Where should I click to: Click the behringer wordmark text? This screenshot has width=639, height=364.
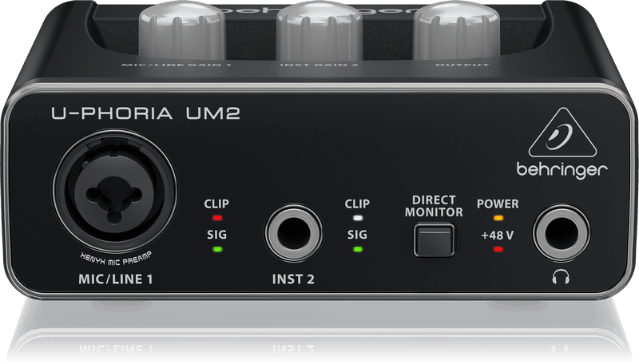pos(562,169)
